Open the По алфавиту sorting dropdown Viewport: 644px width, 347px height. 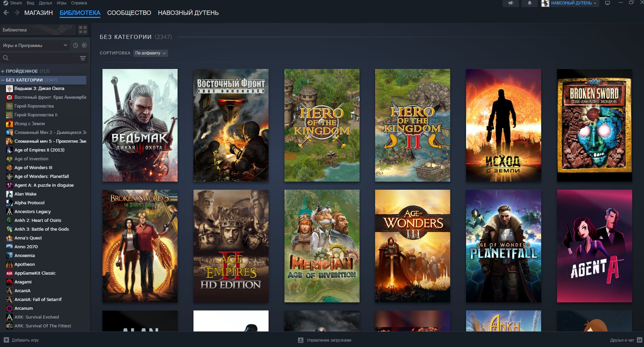[151, 53]
